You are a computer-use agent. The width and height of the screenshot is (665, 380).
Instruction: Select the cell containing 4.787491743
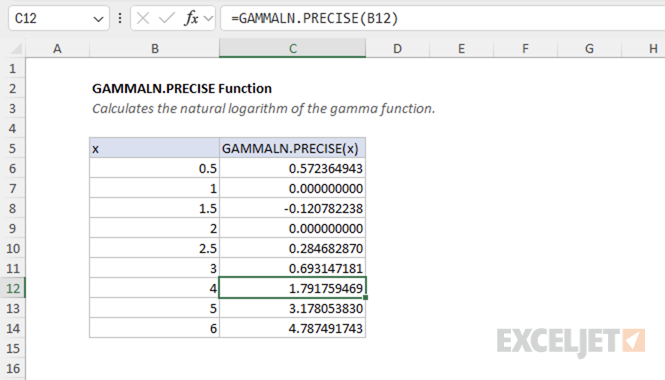tap(293, 328)
